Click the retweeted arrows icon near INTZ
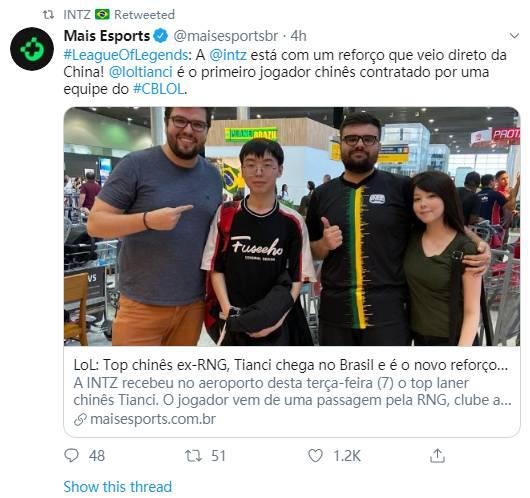 (48, 15)
